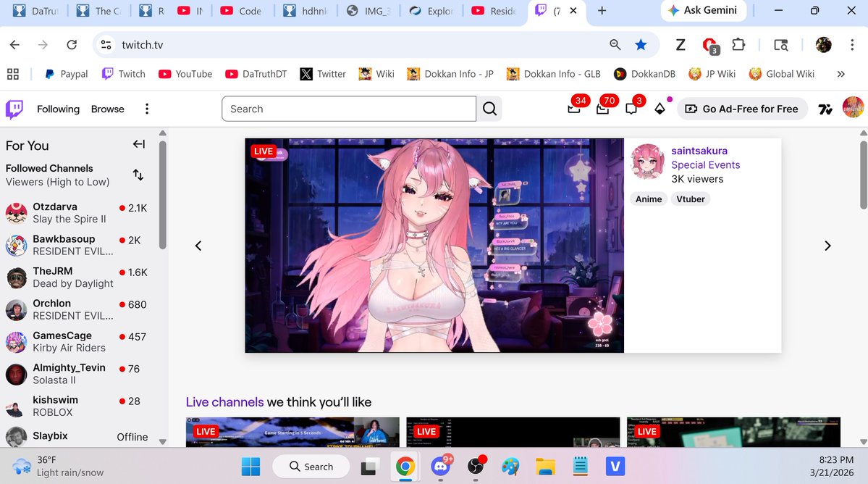Screen dimensions: 868x484
Task: Open Chrome apps grid in bookmarks bar
Action: (x=13, y=74)
